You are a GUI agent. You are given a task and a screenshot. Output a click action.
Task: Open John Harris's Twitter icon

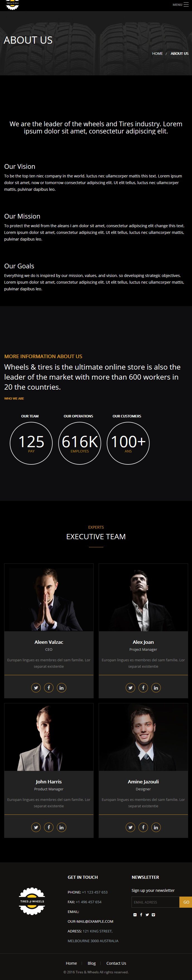coord(36,827)
